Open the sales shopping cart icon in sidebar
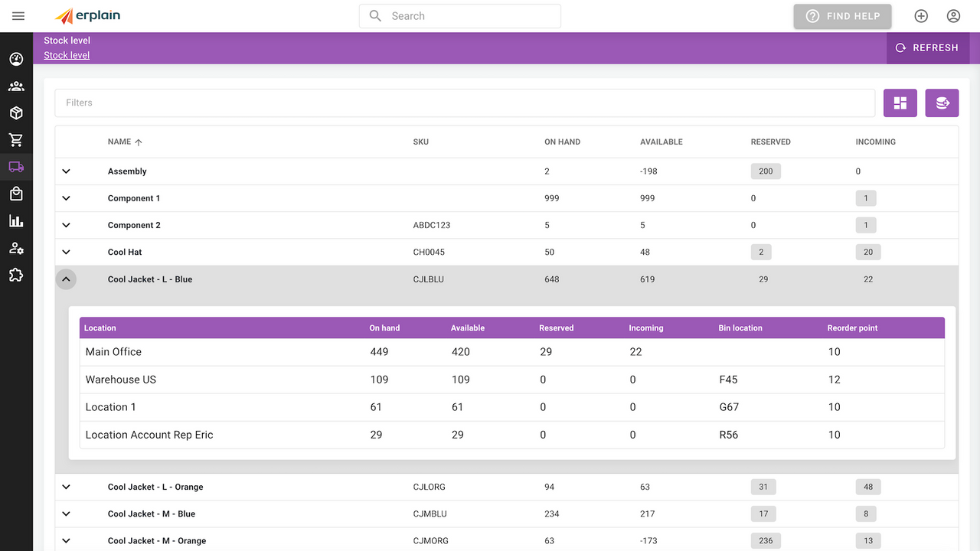Screen dimensions: 980x551 pyautogui.click(x=16, y=140)
